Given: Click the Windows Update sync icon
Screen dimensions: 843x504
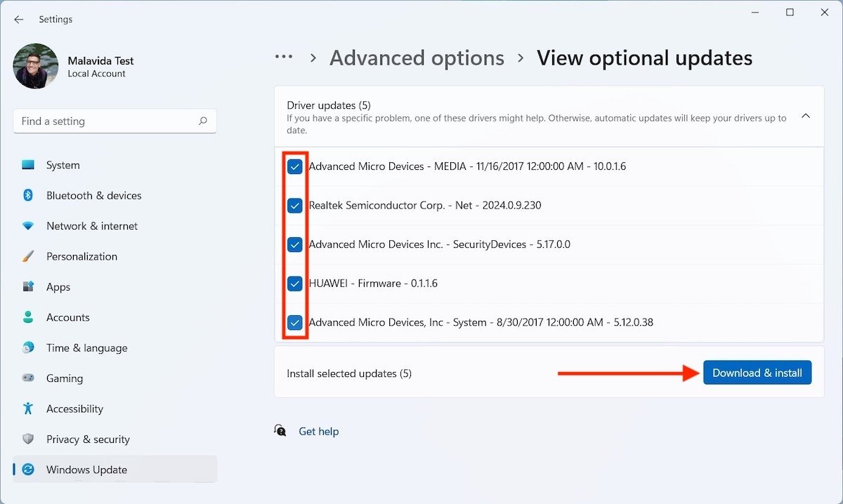Looking at the screenshot, I should 28,470.
